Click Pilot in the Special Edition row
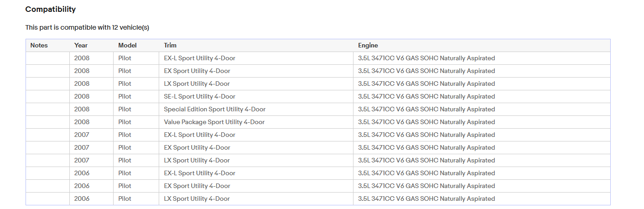The width and height of the screenshot is (644, 209). [125, 109]
